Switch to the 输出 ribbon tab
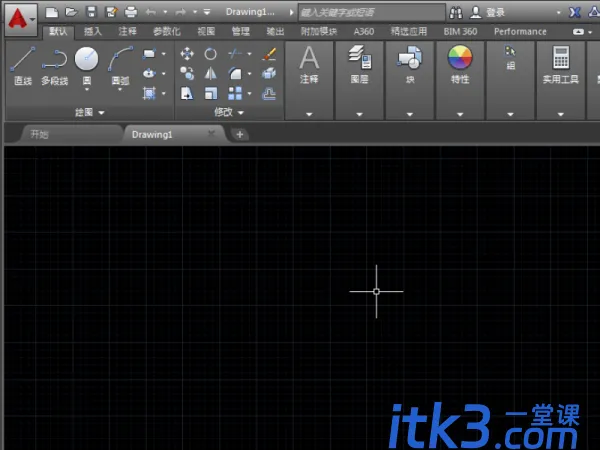The width and height of the screenshot is (600, 450). coord(275,31)
